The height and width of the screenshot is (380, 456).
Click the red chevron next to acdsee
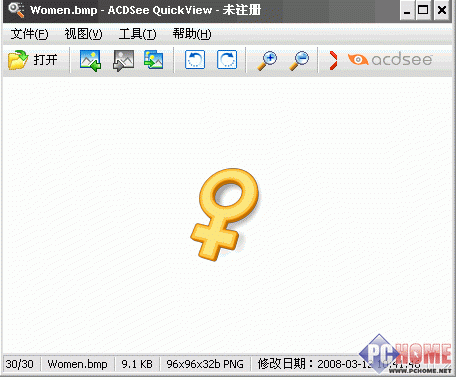point(333,61)
